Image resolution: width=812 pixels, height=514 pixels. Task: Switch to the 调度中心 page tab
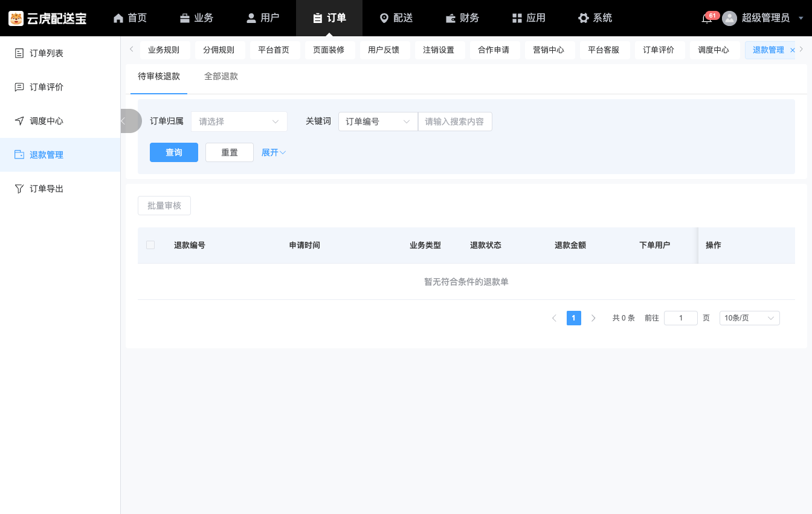click(714, 50)
